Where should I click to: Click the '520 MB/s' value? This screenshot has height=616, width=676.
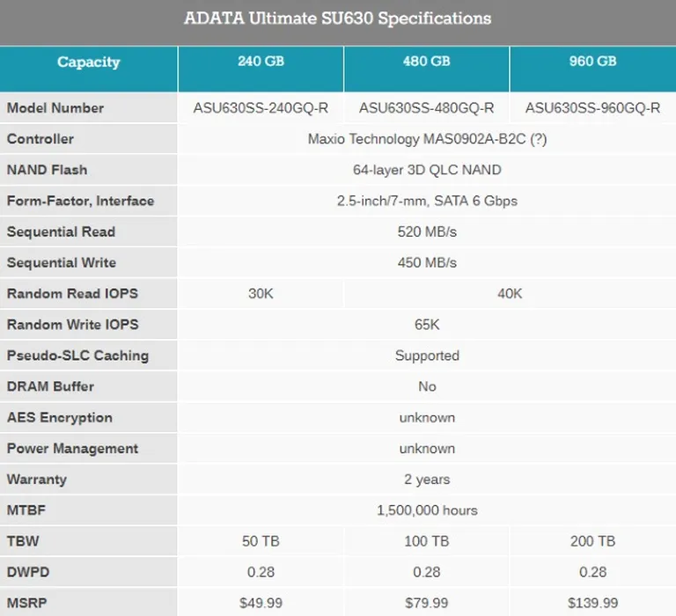pyautogui.click(x=427, y=232)
